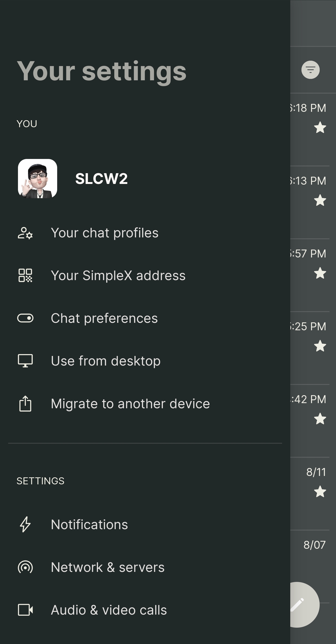
Task: Tap the Chat preferences toggle icon
Action: pos(25,318)
